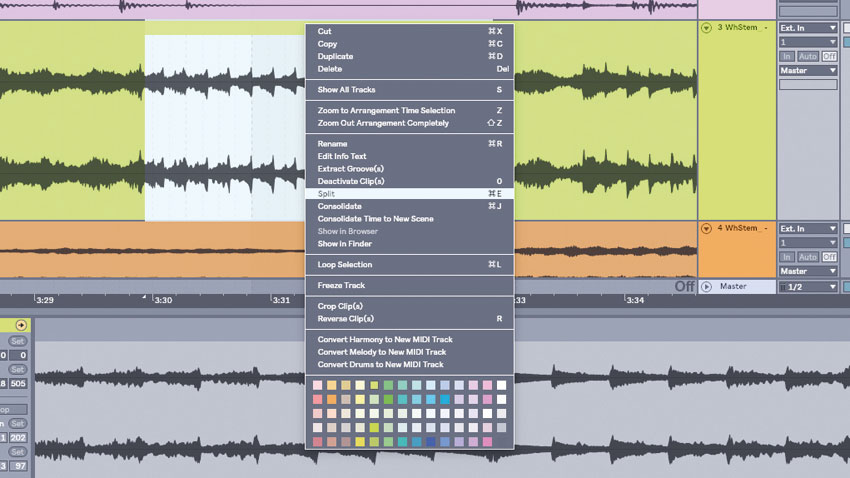850x478 pixels.
Task: Set track 3 monitoring to Auto
Action: pos(808,56)
